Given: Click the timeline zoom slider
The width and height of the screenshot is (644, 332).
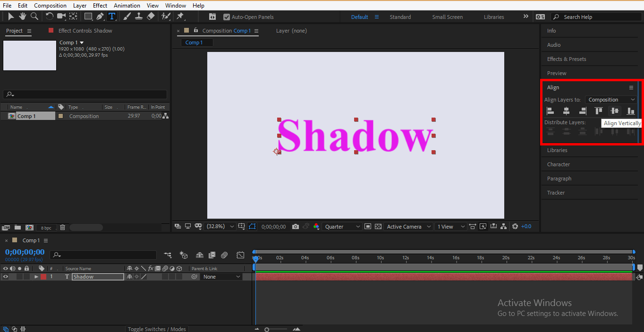Looking at the screenshot, I should point(267,329).
